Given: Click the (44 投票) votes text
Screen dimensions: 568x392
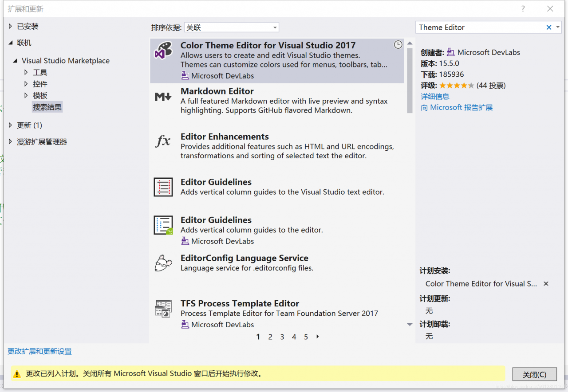Looking at the screenshot, I should (491, 86).
